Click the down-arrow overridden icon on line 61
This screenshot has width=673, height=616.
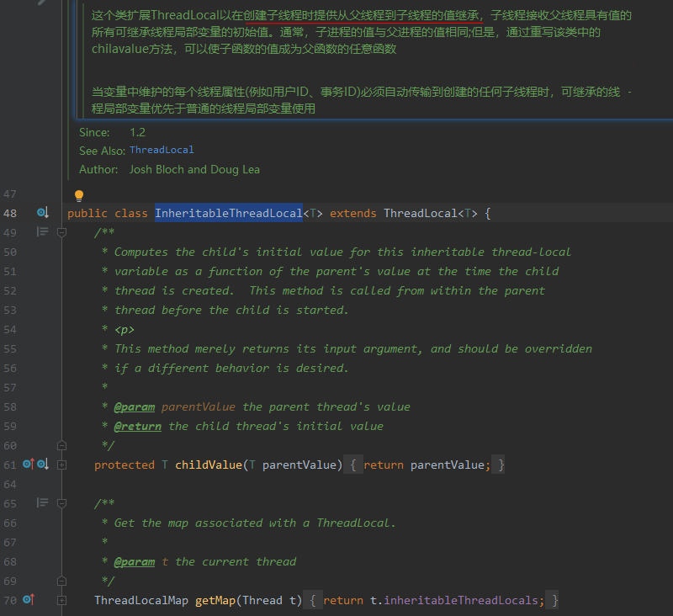pos(43,464)
